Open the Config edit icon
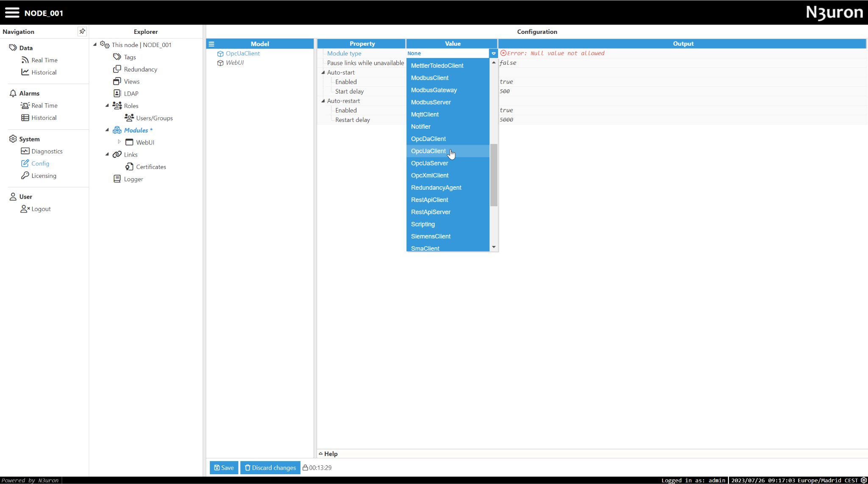 pyautogui.click(x=25, y=163)
